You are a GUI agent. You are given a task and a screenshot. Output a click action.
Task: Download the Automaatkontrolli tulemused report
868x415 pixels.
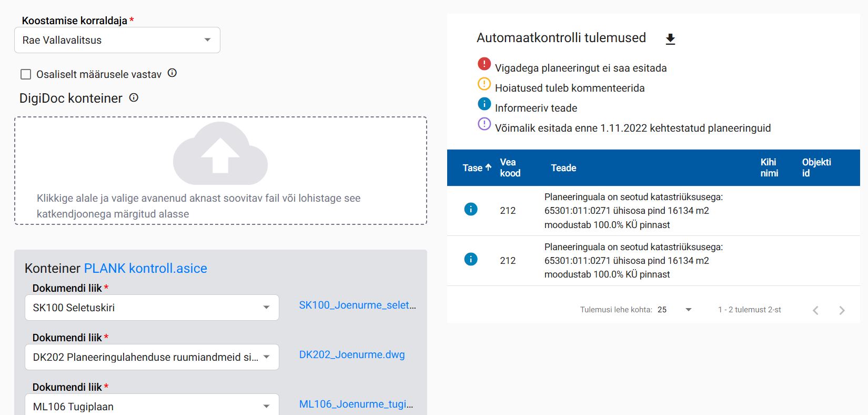[x=670, y=39]
